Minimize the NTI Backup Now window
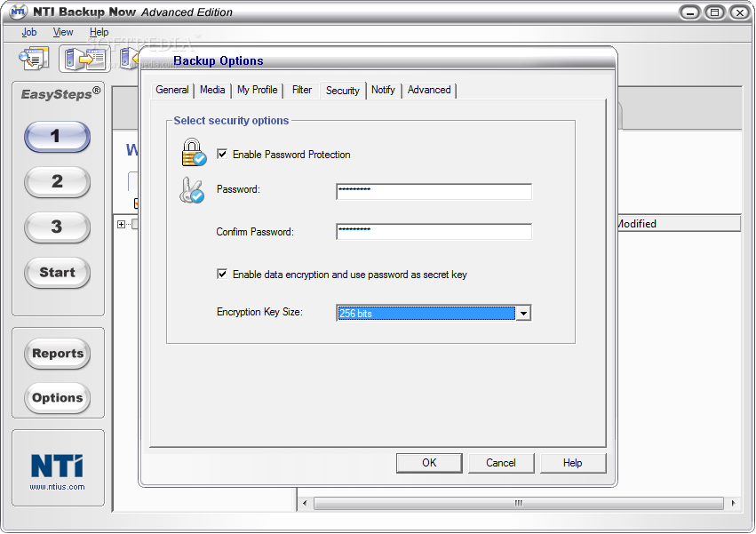The height and width of the screenshot is (534, 756). click(690, 12)
